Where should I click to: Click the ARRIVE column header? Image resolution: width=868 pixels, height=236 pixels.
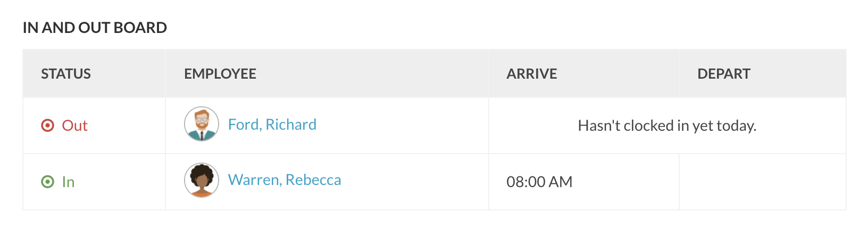click(x=532, y=74)
